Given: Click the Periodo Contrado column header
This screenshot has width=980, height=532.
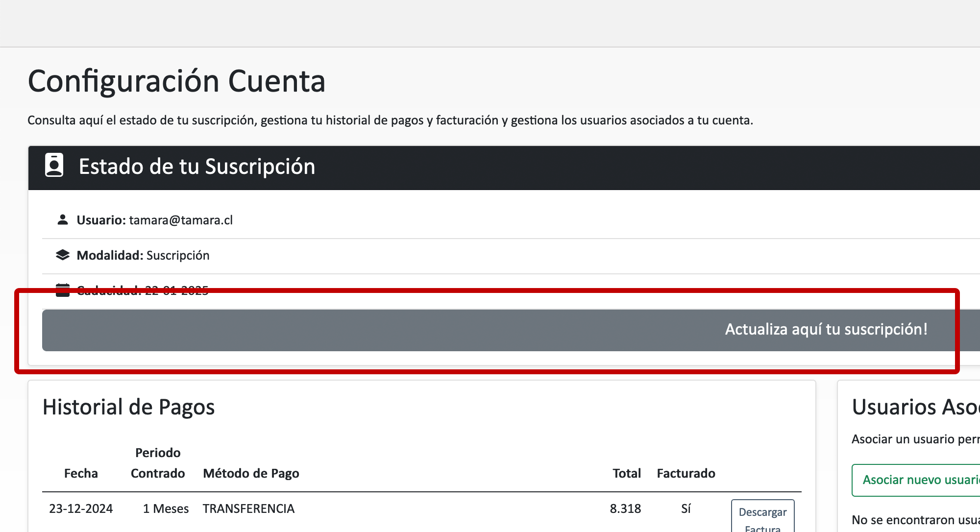Looking at the screenshot, I should 158,463.
